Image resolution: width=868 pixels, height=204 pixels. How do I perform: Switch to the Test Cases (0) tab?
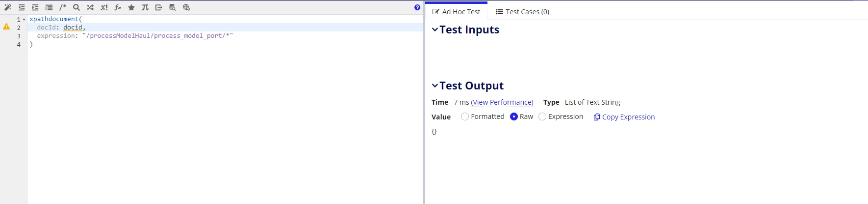point(522,12)
